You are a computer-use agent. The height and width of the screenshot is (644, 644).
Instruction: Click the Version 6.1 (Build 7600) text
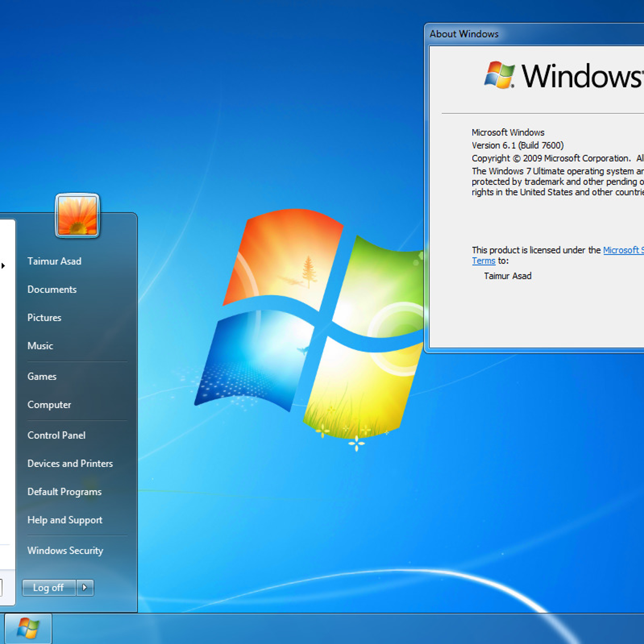[518, 145]
